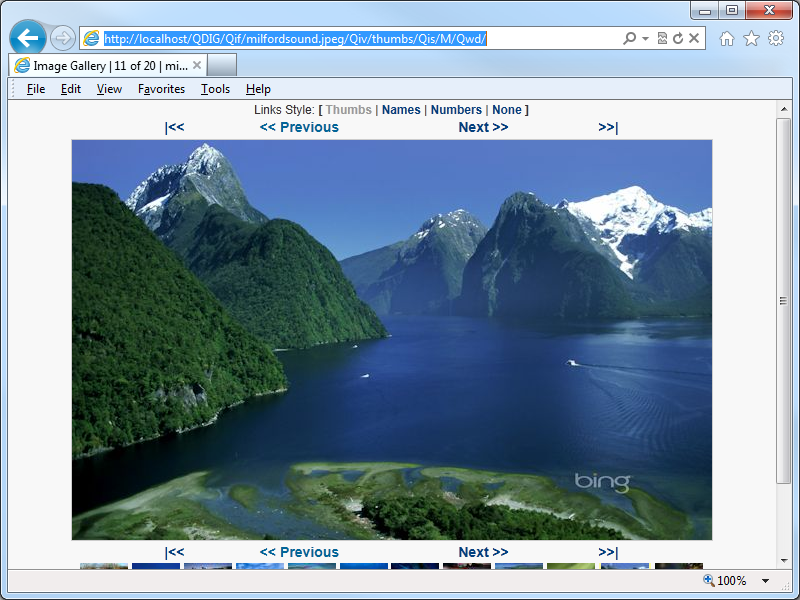
Task: Click the browser Back arrow button
Action: click(x=28, y=38)
